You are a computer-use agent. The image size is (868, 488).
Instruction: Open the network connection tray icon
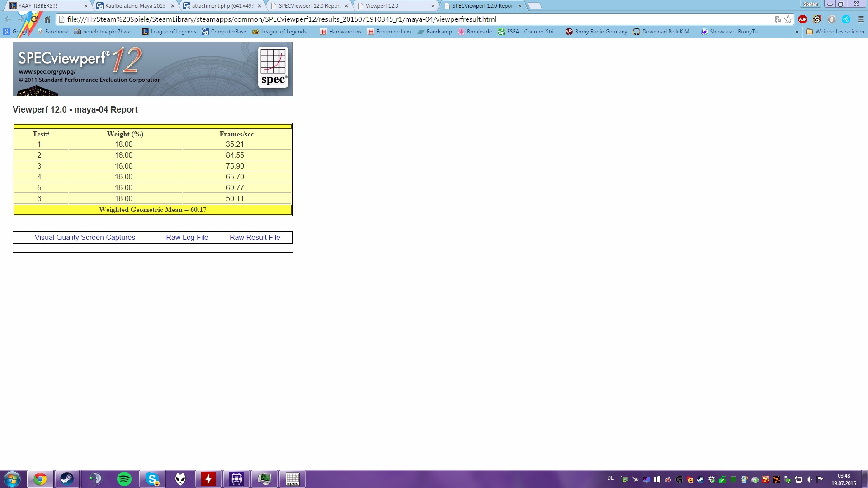(798, 479)
